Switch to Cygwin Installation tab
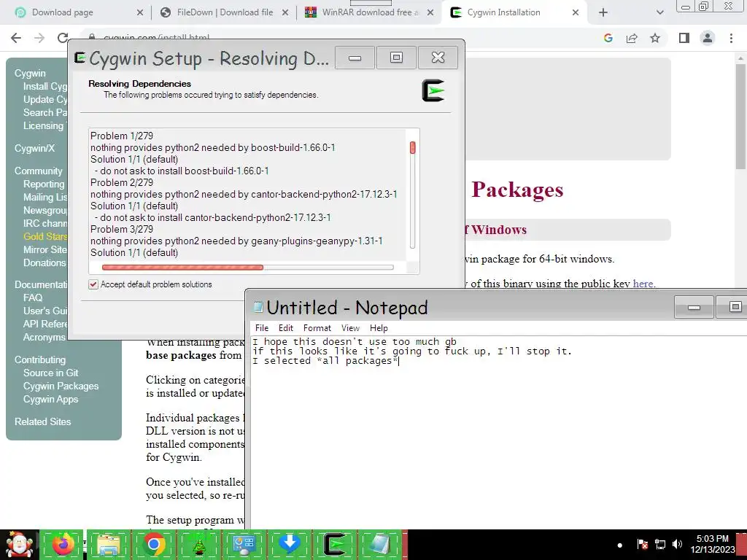747x560 pixels. [x=514, y=12]
